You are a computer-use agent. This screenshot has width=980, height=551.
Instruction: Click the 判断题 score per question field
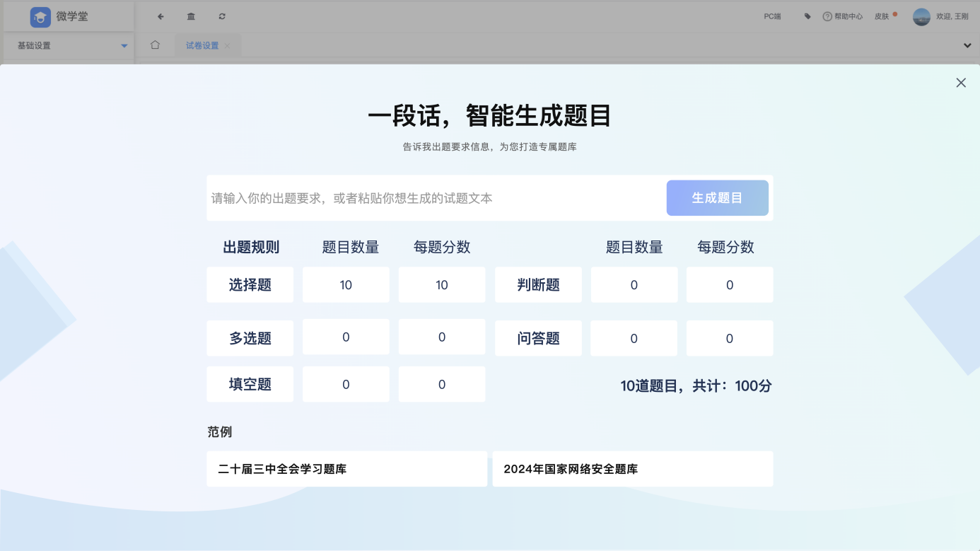click(729, 285)
